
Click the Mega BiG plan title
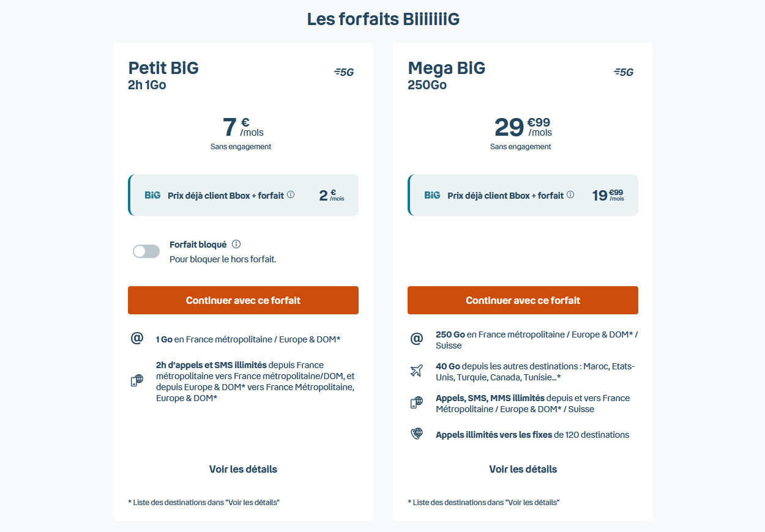pos(446,67)
